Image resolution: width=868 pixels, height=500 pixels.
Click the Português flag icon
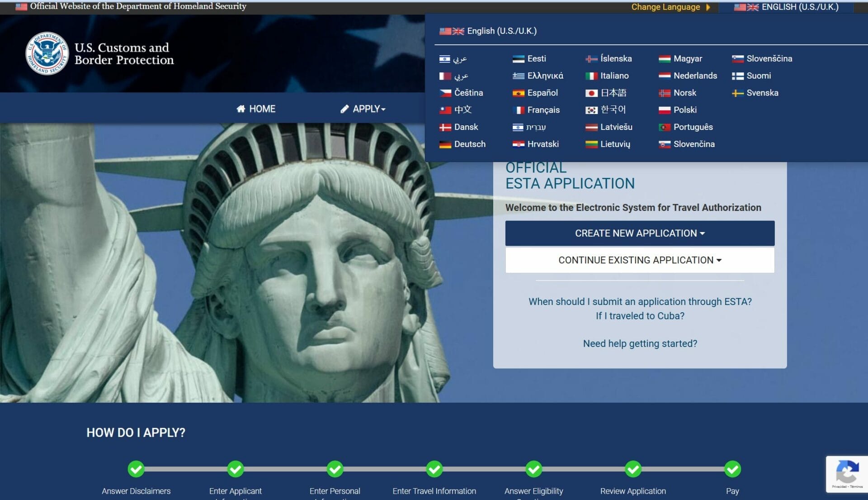(x=664, y=128)
